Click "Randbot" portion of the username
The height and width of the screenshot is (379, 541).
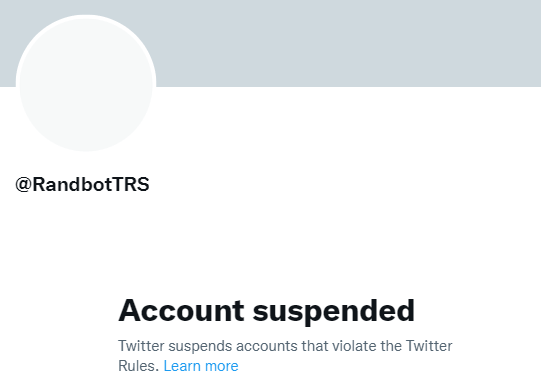[x=73, y=184]
